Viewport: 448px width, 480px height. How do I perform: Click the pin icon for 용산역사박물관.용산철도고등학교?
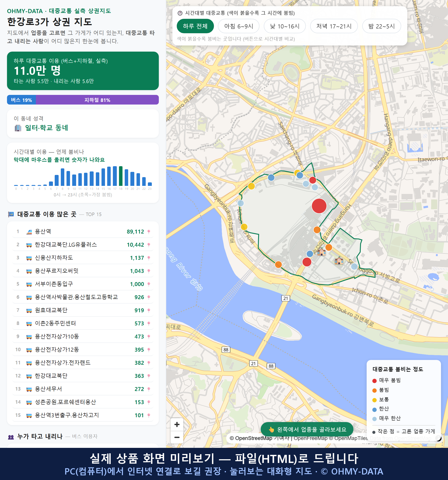149,297
